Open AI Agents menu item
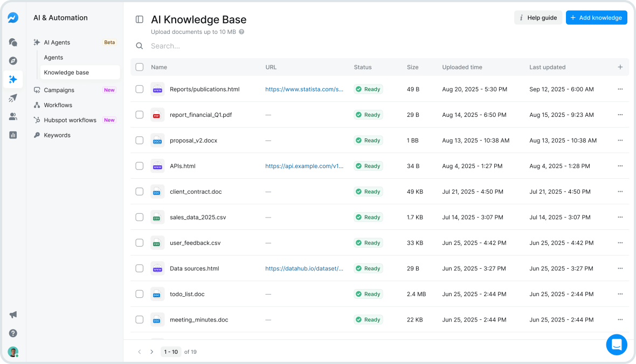The image size is (636, 364). click(75, 43)
